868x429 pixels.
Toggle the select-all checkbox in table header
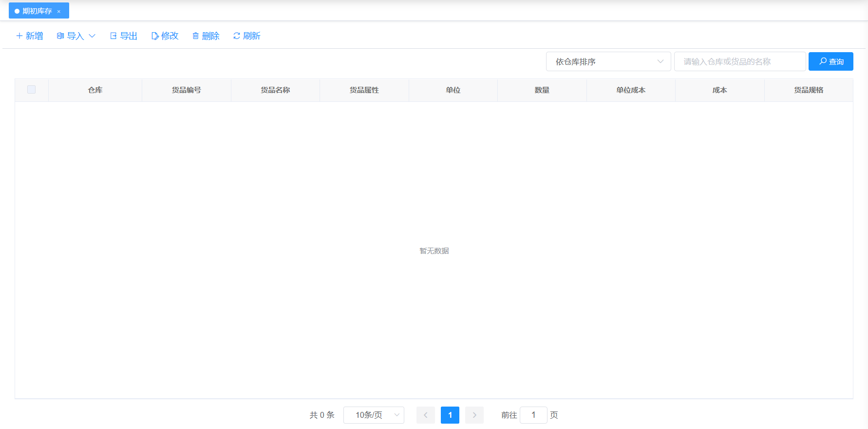[x=32, y=90]
